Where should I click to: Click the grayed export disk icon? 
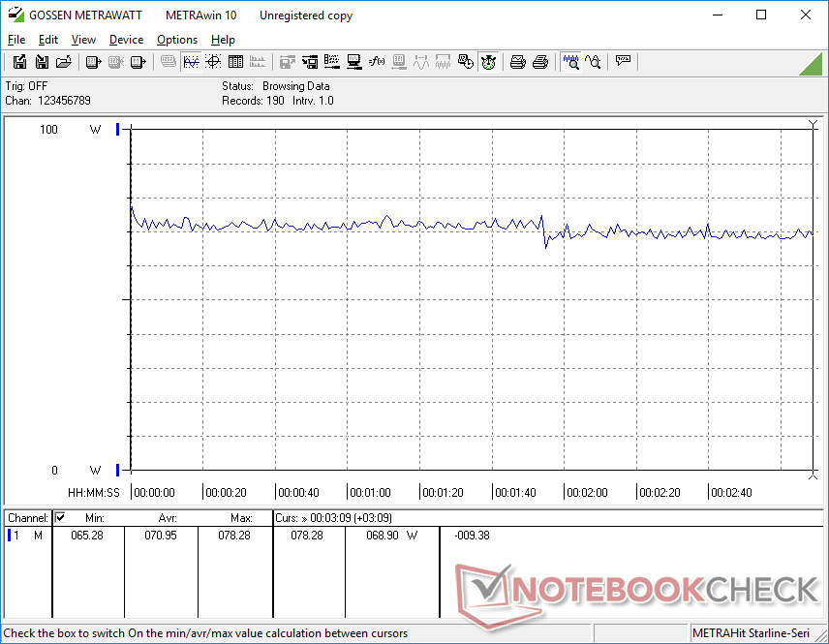coord(287,62)
